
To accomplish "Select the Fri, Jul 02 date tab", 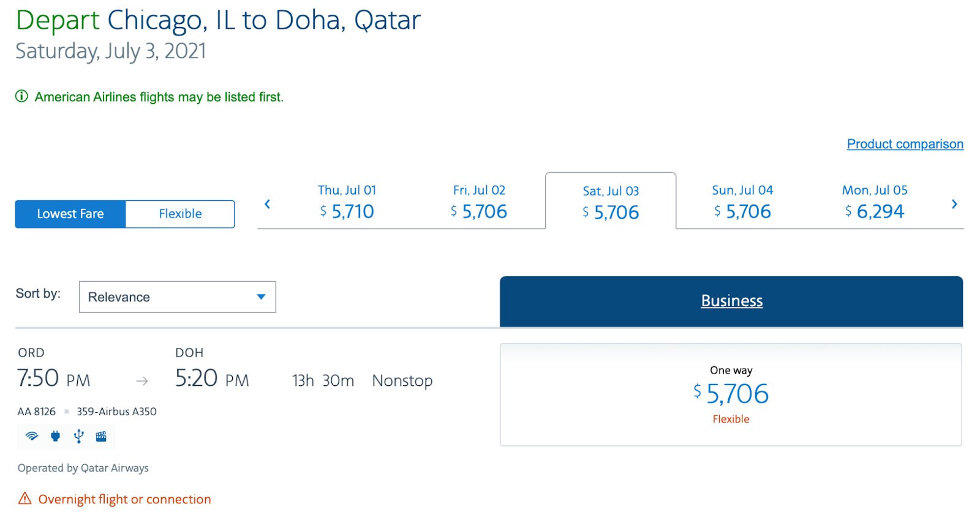I will 479,201.
